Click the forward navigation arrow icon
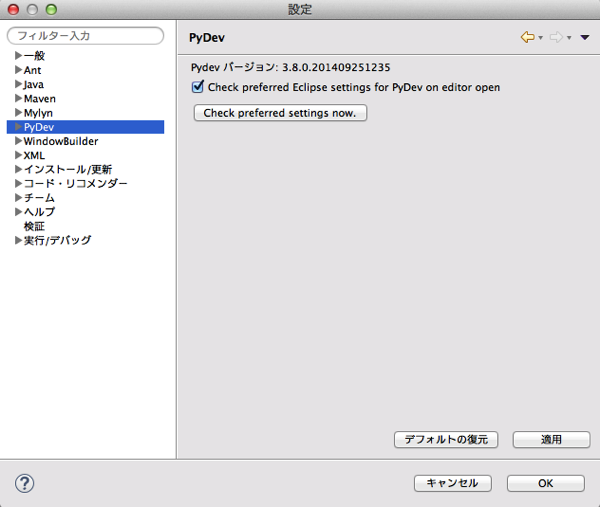600x507 pixels. point(556,37)
